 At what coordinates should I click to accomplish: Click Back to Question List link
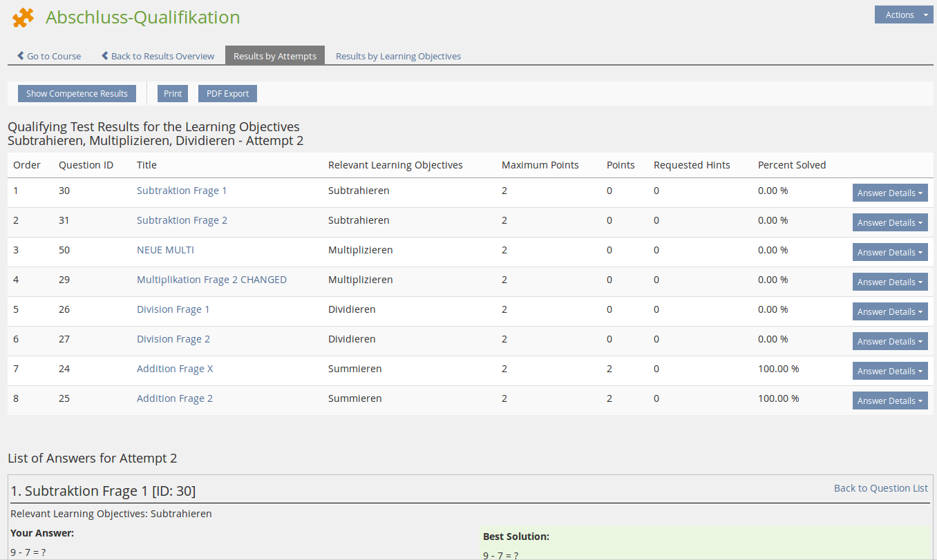coord(880,488)
